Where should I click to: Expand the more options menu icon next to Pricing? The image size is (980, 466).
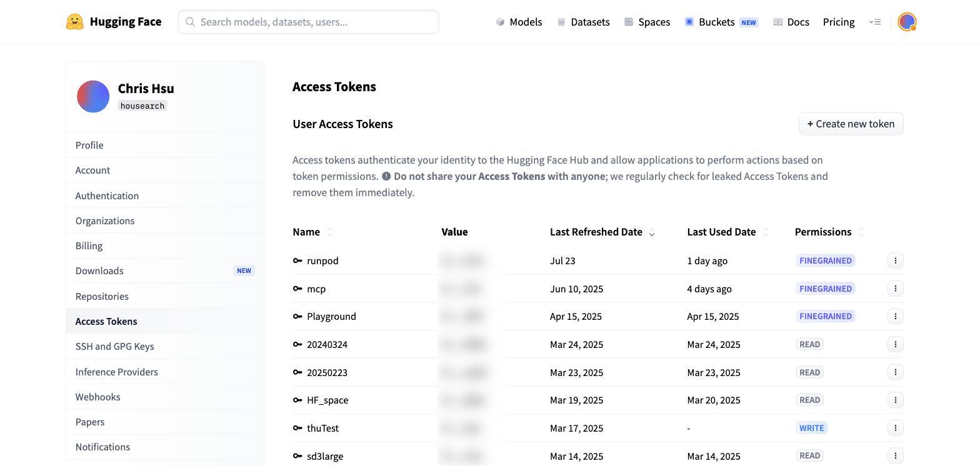(875, 22)
